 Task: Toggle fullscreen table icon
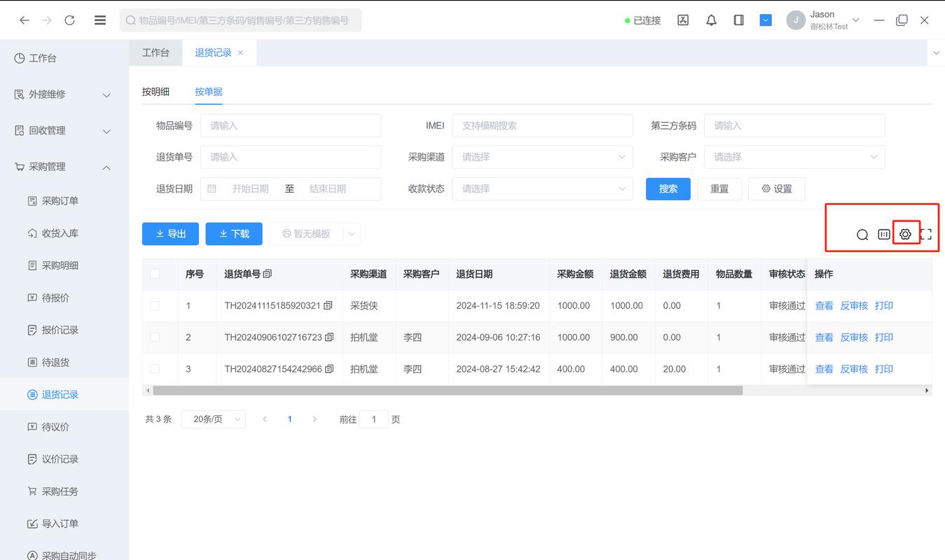pyautogui.click(x=926, y=234)
